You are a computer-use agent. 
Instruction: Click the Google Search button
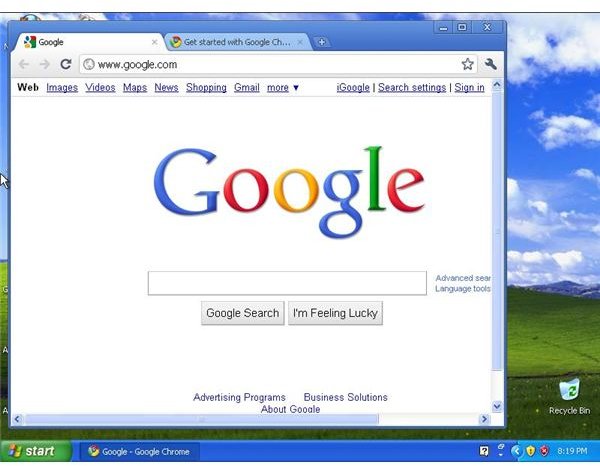click(x=243, y=313)
